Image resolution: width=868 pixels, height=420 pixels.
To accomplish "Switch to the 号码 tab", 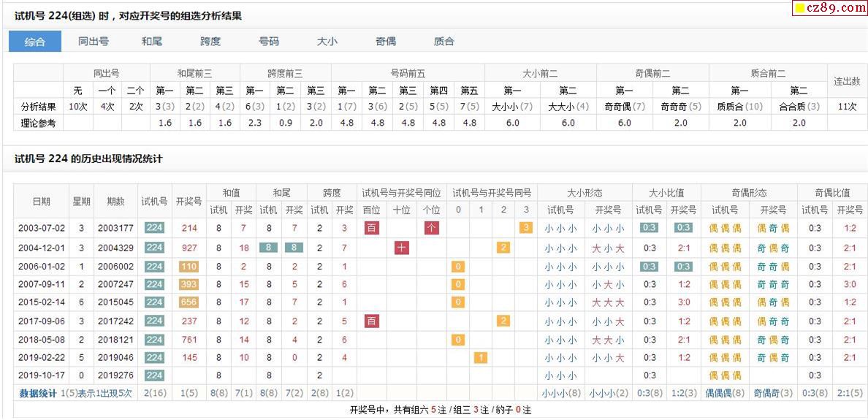I will coord(269,42).
